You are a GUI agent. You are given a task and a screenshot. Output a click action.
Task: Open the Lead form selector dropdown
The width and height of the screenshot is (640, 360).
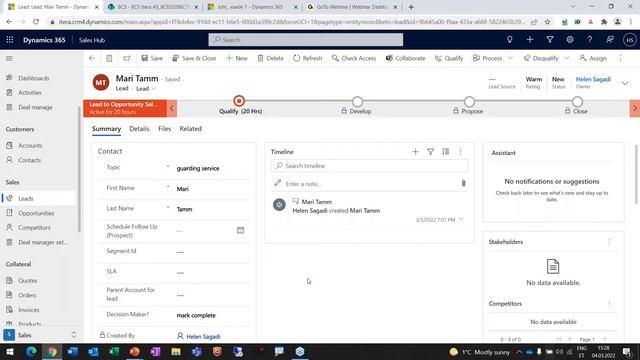(146, 89)
